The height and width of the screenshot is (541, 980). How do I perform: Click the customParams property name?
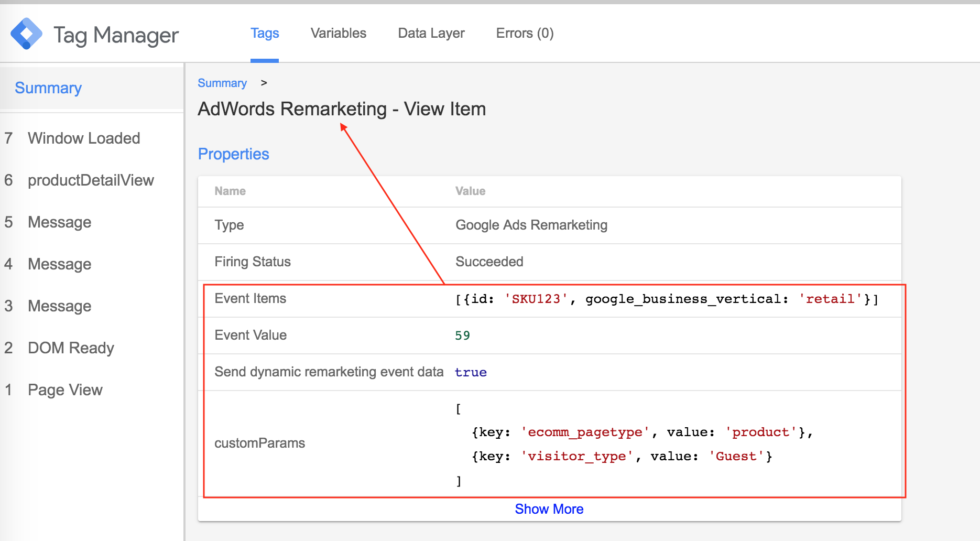[x=259, y=443]
